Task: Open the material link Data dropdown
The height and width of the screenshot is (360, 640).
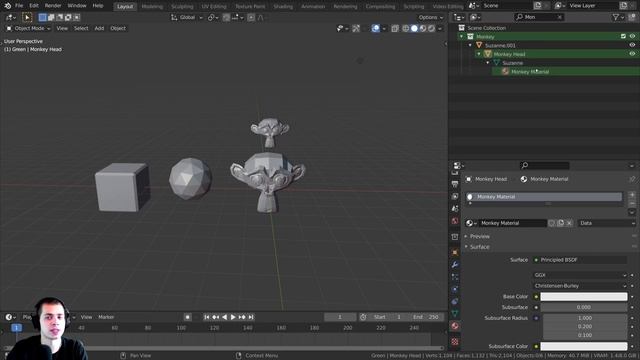Action: (607, 223)
